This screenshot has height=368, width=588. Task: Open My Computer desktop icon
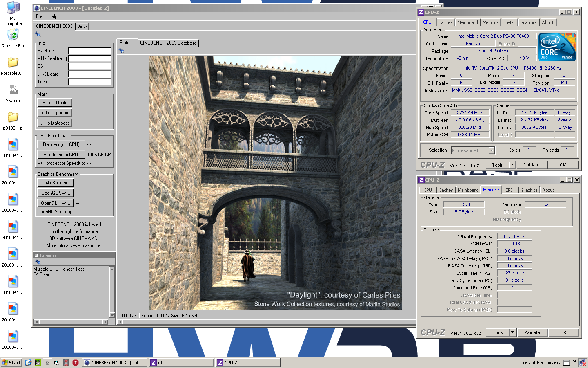pyautogui.click(x=13, y=13)
